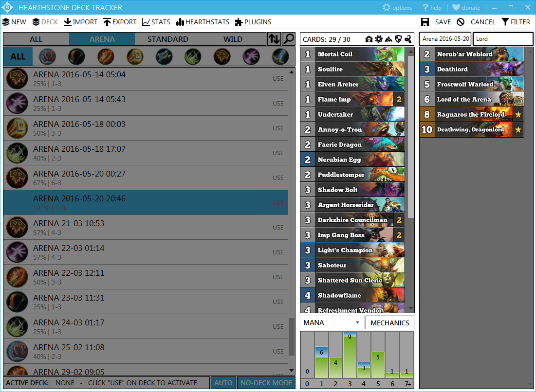
Task: Open the MANA dropdown
Action: tap(331, 322)
